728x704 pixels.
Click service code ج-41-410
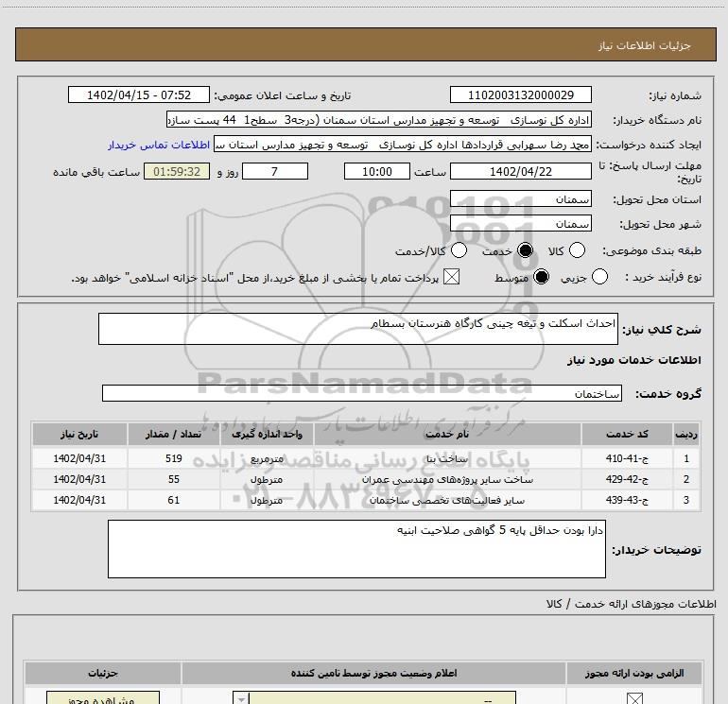pos(627,458)
